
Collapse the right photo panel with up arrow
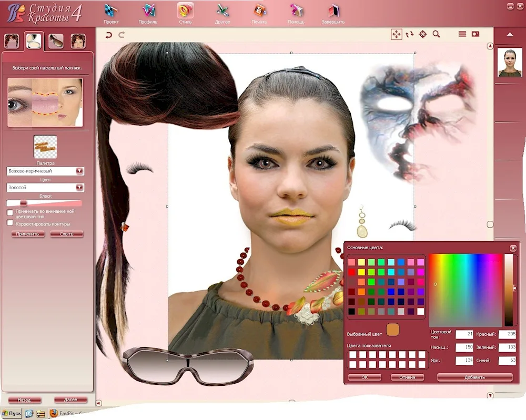[509, 35]
